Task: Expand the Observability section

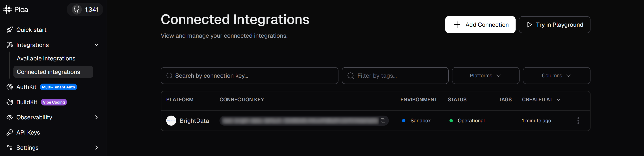Action: (x=97, y=117)
